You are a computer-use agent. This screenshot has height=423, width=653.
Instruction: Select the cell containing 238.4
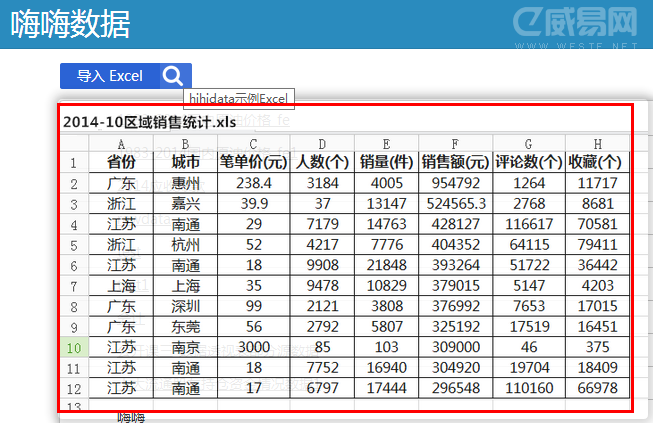click(254, 183)
